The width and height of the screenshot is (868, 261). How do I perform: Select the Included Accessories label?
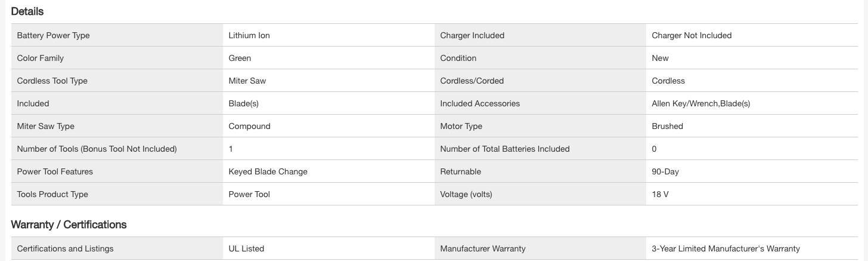pyautogui.click(x=480, y=103)
